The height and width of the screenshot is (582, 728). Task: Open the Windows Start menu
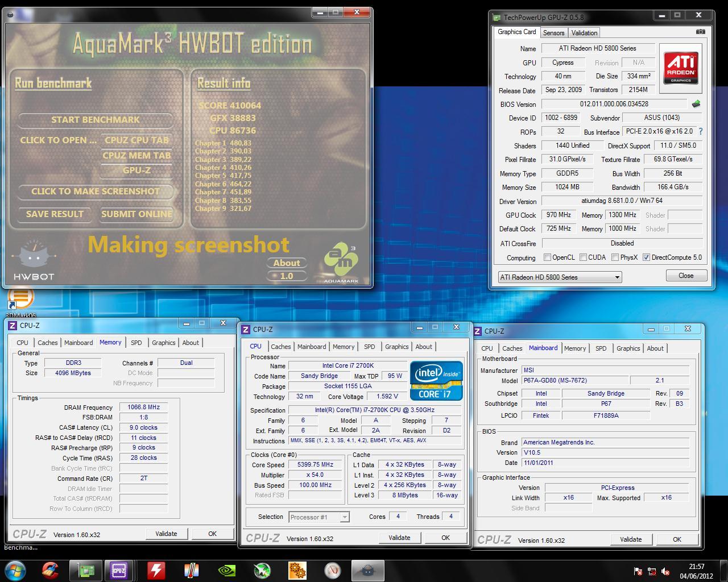(15, 569)
